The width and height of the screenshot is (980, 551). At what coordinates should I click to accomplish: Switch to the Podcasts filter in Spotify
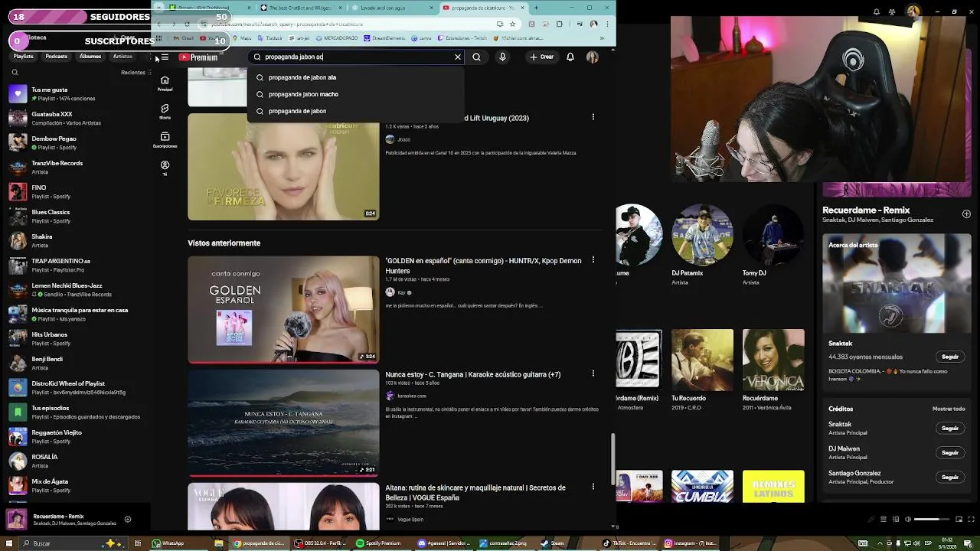point(57,57)
